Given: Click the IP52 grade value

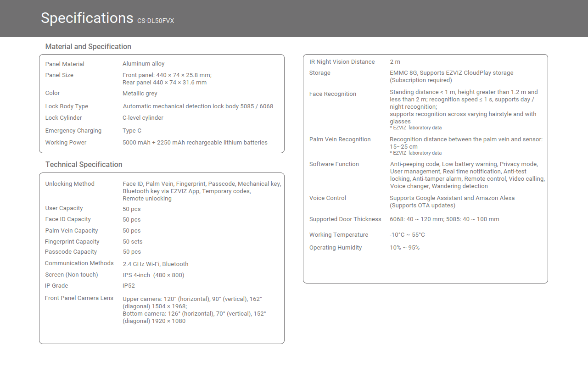Looking at the screenshot, I should click(x=129, y=285).
